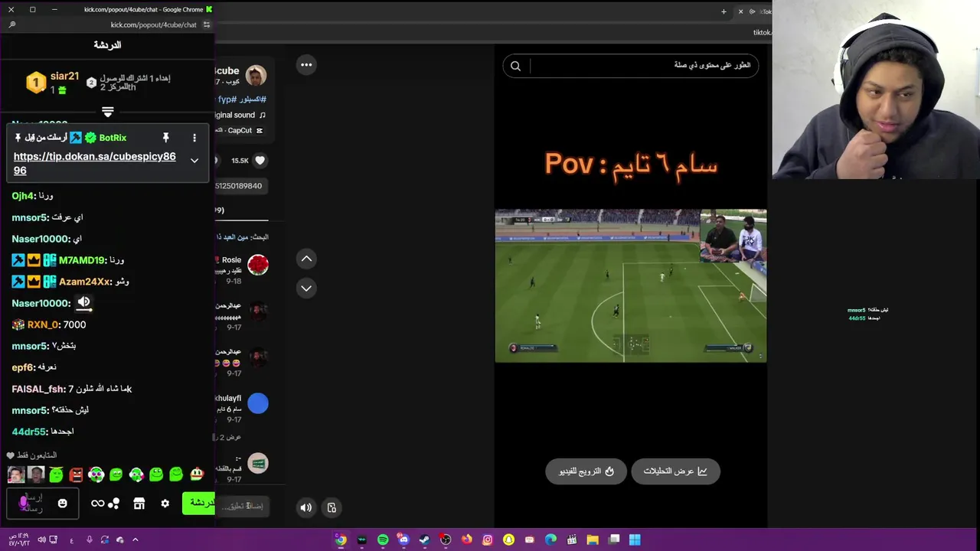
Task: Open Instagram from the taskbar
Action: click(x=487, y=540)
